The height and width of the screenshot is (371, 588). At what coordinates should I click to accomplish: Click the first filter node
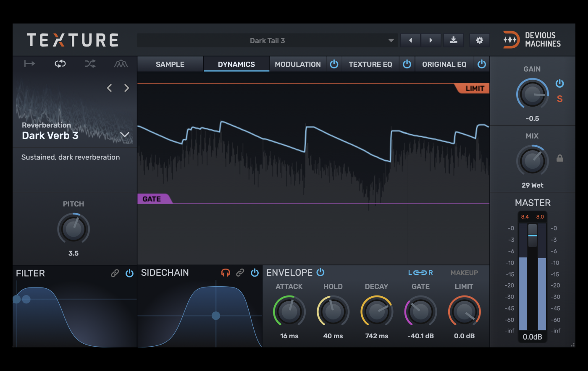(17, 299)
